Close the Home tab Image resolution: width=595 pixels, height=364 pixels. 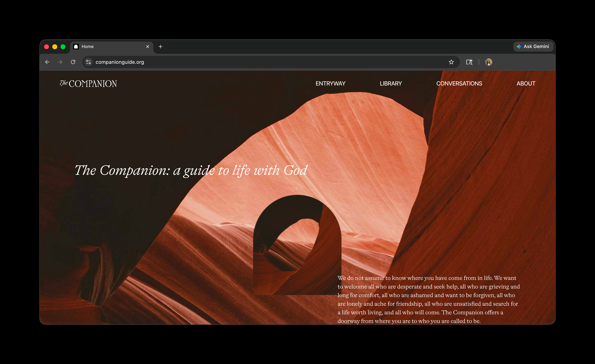(x=148, y=46)
